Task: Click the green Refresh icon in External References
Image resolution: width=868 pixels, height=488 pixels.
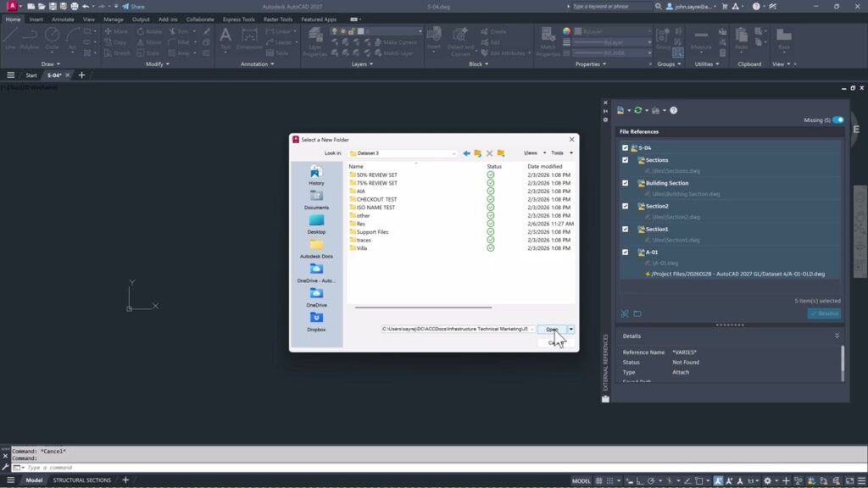Action: [x=637, y=110]
